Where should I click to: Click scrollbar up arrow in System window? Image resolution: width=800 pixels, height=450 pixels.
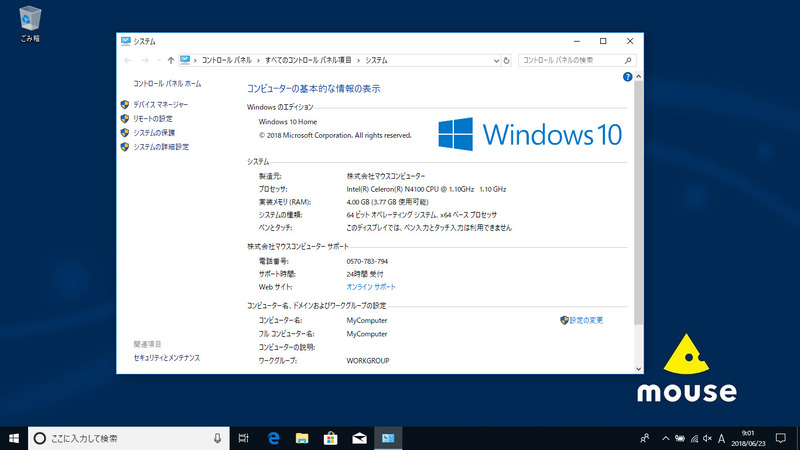(x=638, y=77)
